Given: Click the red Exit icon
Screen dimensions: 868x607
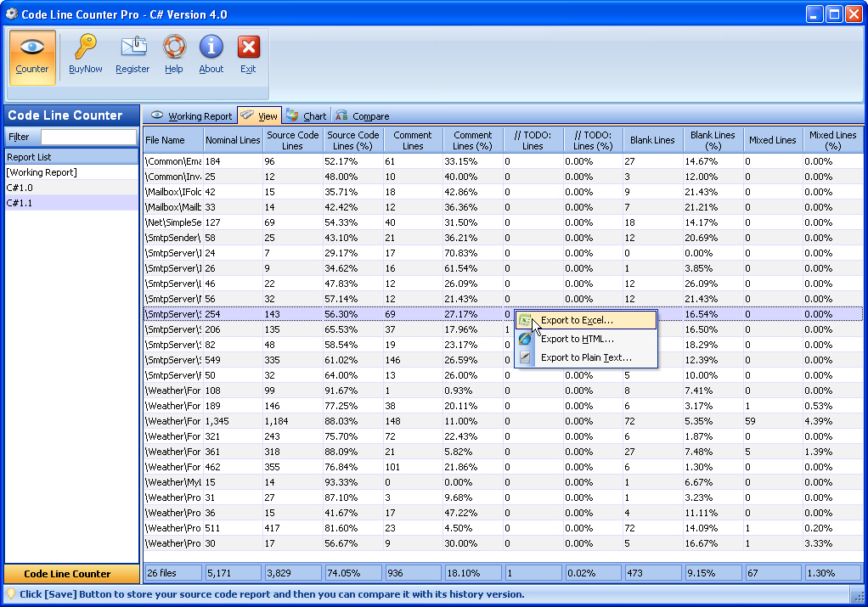Looking at the screenshot, I should [x=249, y=47].
